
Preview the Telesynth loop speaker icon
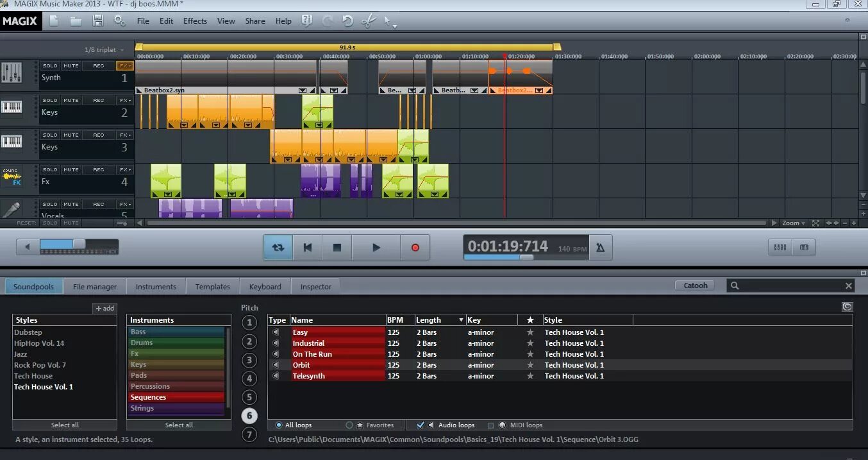coord(276,376)
